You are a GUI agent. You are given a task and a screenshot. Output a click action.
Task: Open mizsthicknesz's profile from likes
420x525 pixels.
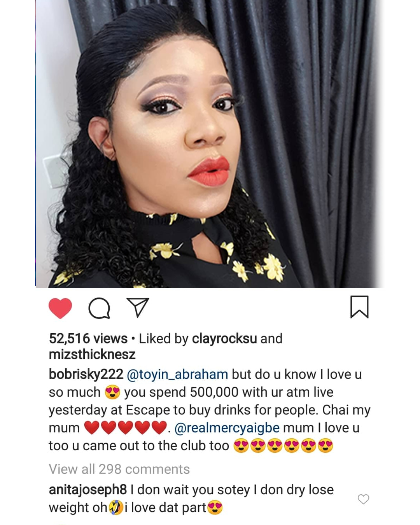[x=92, y=355]
